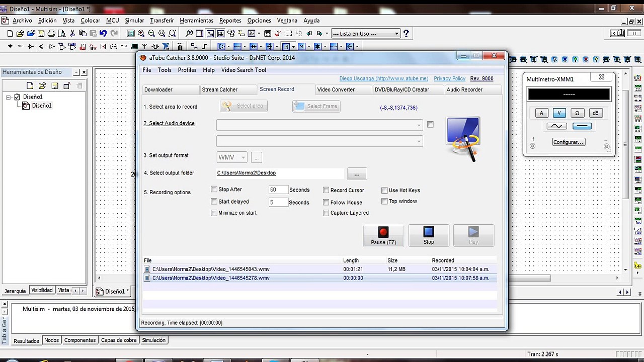Select the Diseño1 child item in hierarchy

(x=42, y=106)
